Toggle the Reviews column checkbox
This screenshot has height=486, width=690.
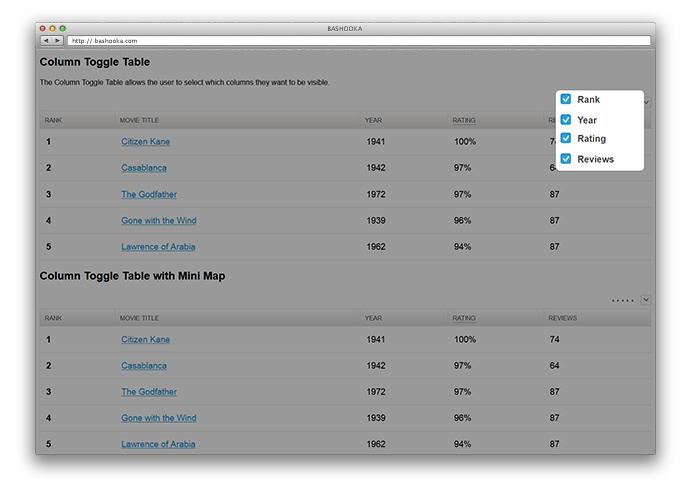pos(566,159)
